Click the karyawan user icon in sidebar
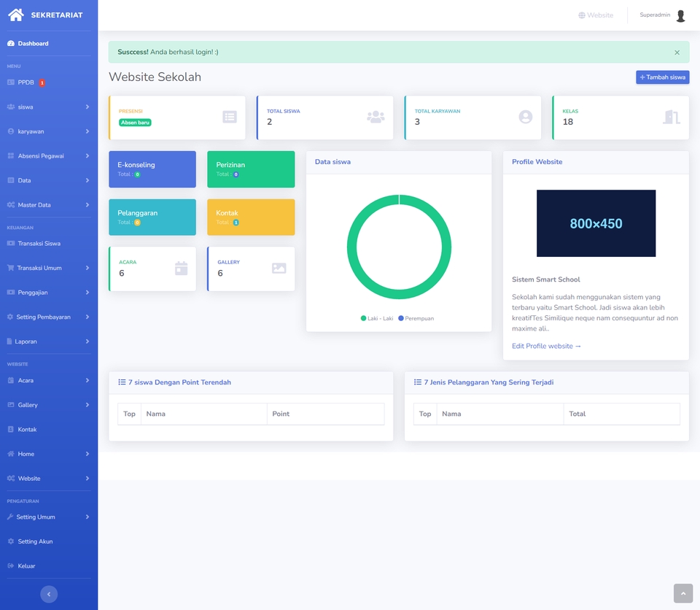The image size is (700, 610). coord(11,131)
